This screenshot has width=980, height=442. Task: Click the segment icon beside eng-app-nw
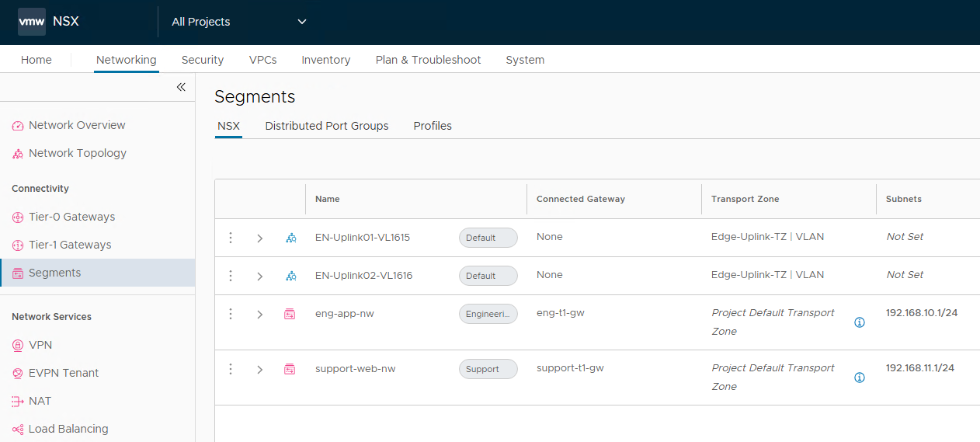(290, 315)
